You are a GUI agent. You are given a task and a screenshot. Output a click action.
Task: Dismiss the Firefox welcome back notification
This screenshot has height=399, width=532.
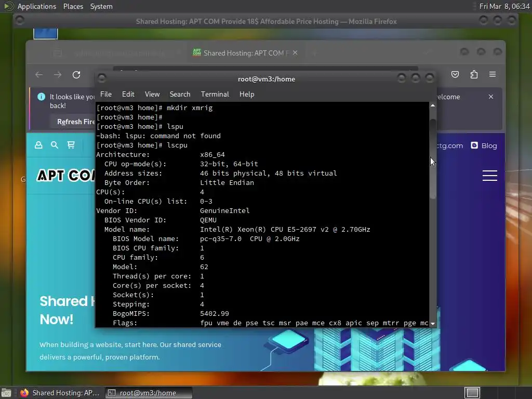[490, 97]
